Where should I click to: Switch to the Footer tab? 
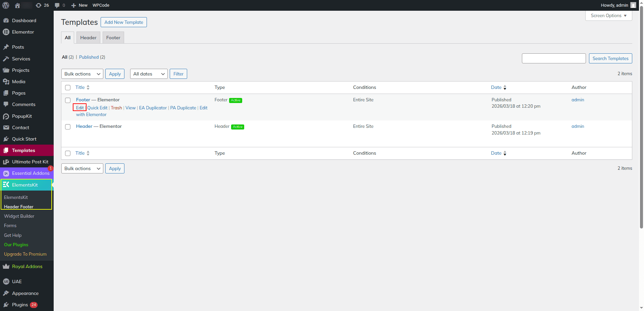(113, 38)
